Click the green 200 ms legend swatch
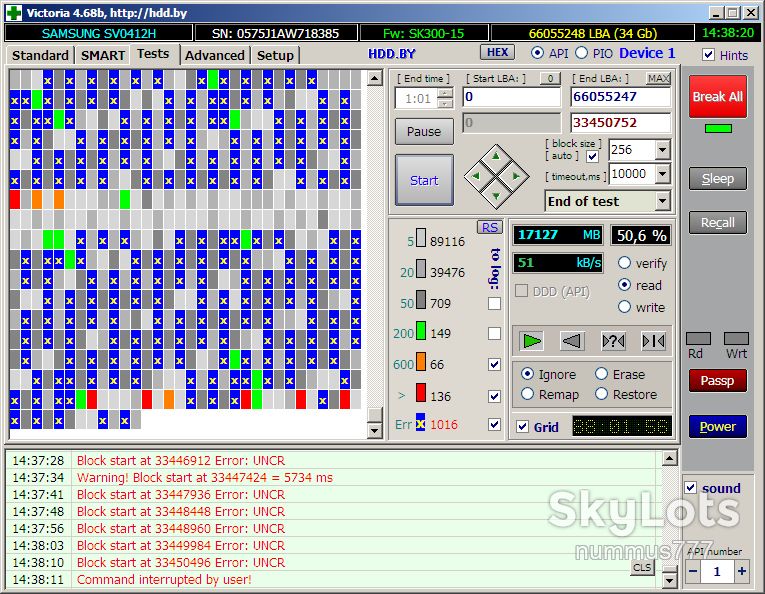The width and height of the screenshot is (765, 594). 421,331
